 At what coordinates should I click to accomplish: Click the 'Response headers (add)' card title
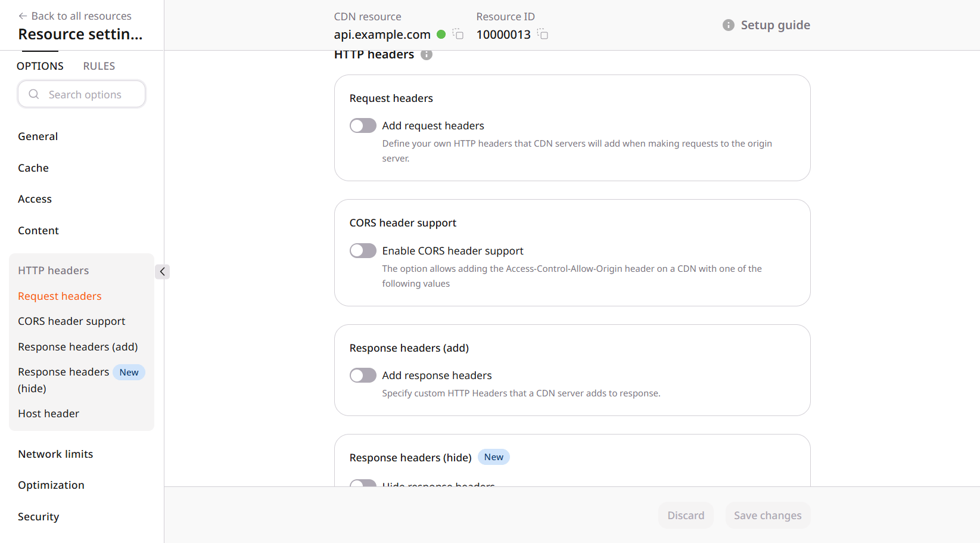409,348
